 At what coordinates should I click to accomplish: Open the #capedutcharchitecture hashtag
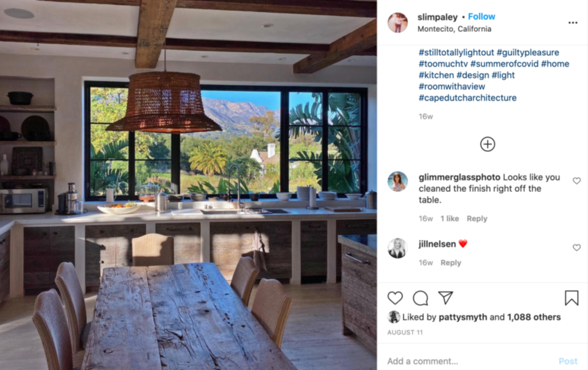[x=467, y=98]
